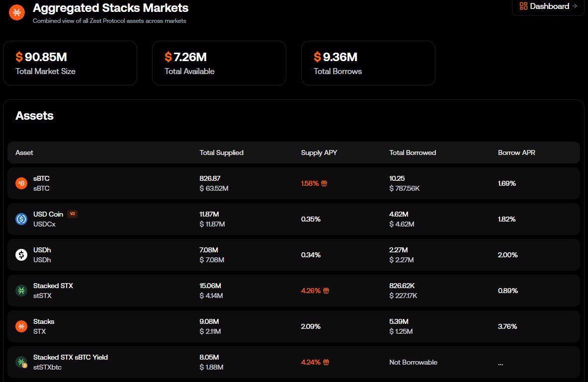
Task: Click the stSTX supplied value $ 4.14M
Action: [211, 296]
